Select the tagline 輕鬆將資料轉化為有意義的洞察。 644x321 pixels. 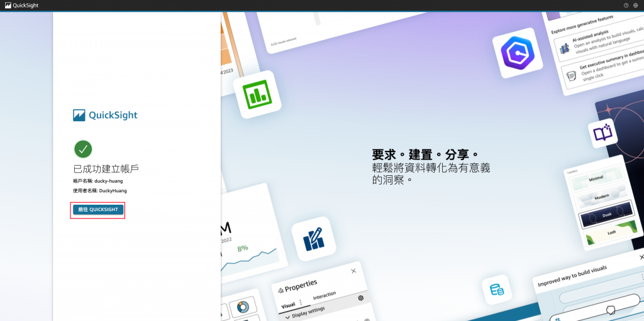pyautogui.click(x=431, y=173)
